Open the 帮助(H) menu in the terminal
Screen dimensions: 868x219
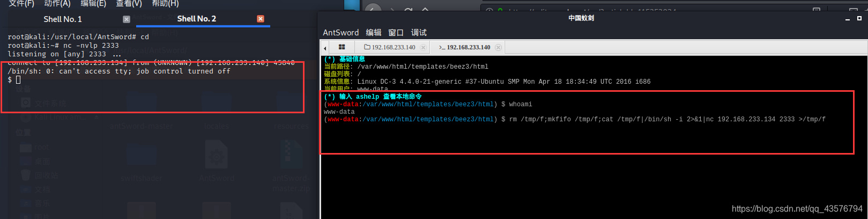(166, 4)
